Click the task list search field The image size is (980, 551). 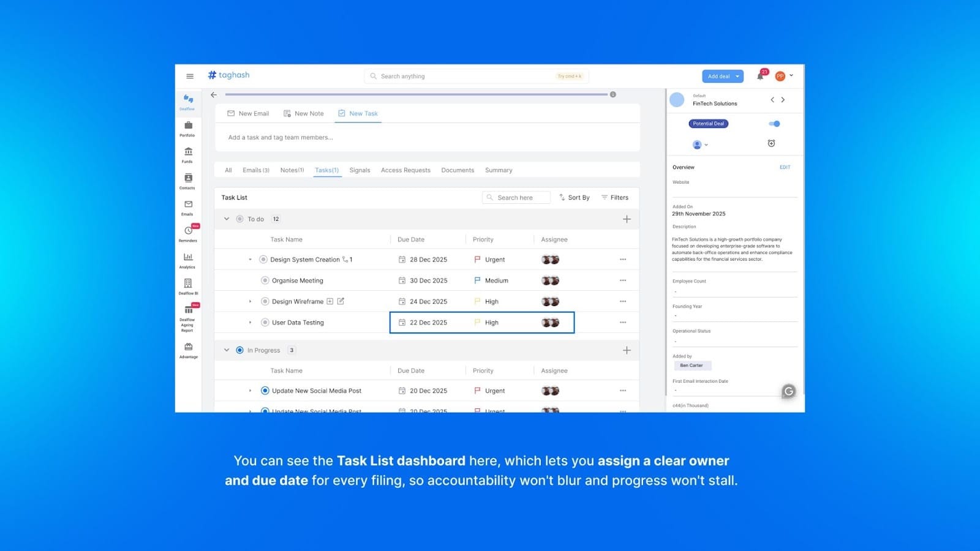[516, 198]
